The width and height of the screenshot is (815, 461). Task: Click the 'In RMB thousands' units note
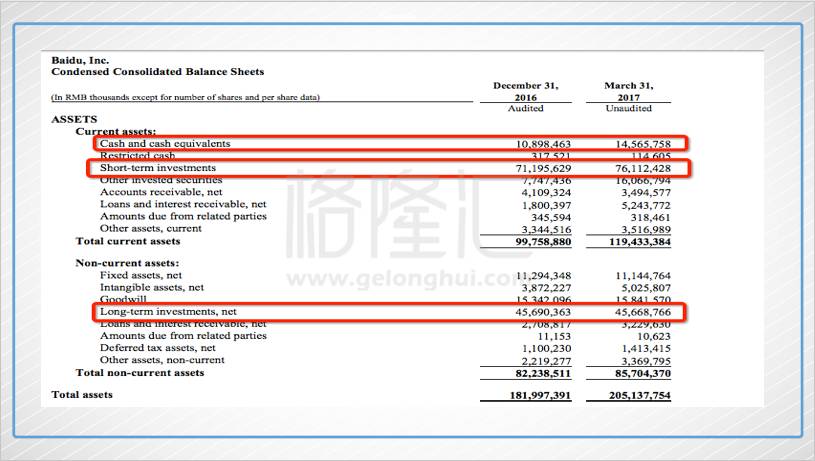(x=186, y=97)
